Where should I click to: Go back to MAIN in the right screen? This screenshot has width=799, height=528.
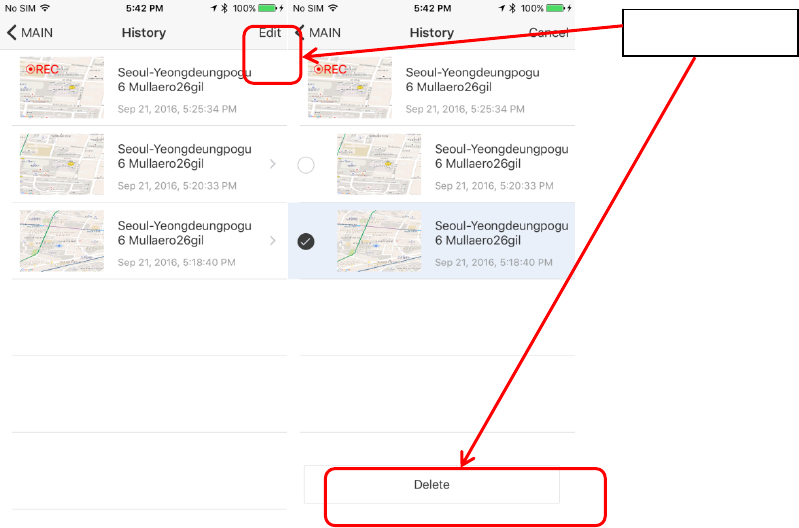pos(318,33)
